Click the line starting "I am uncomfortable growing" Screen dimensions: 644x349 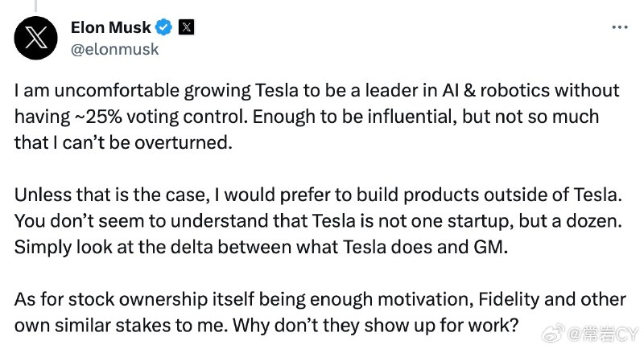coord(316,91)
